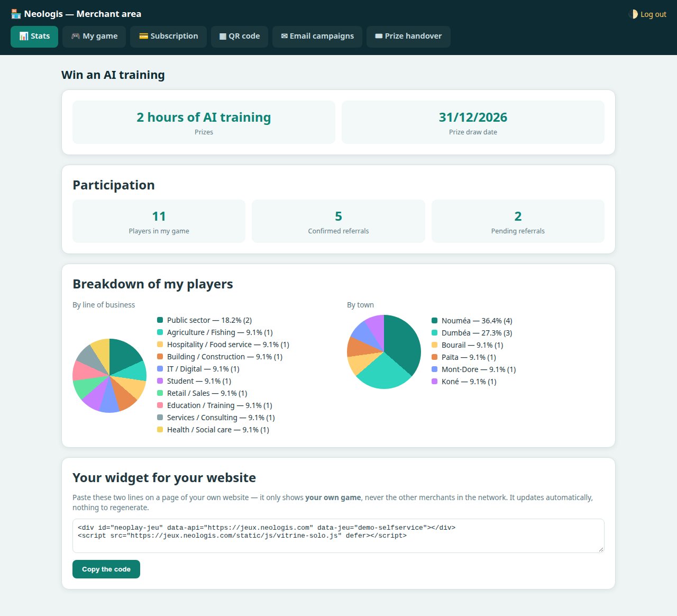Click inside the widget embed code textarea
Viewport: 677px width, 616px height.
(338, 536)
